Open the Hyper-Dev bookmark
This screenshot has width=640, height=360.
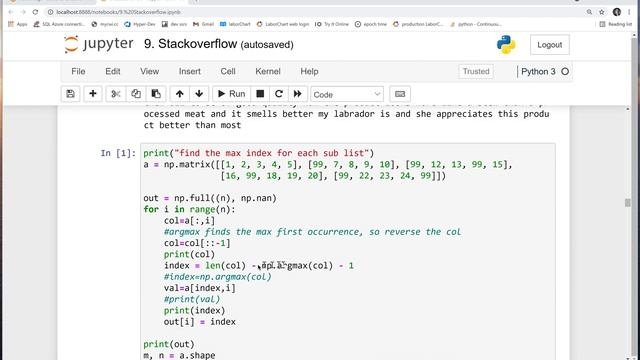coord(140,24)
